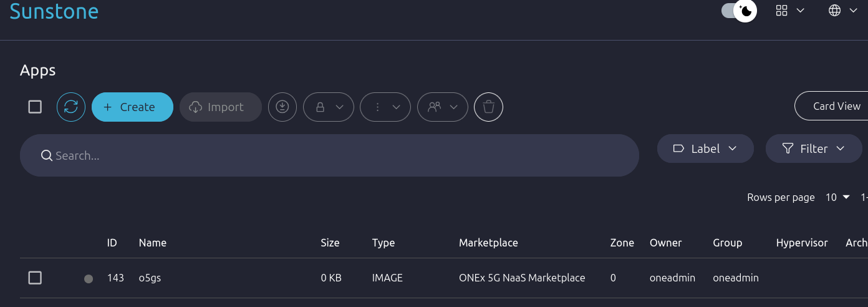Open the three-dot more actions menu
Viewport: 868px width, 307px height.
tap(385, 107)
